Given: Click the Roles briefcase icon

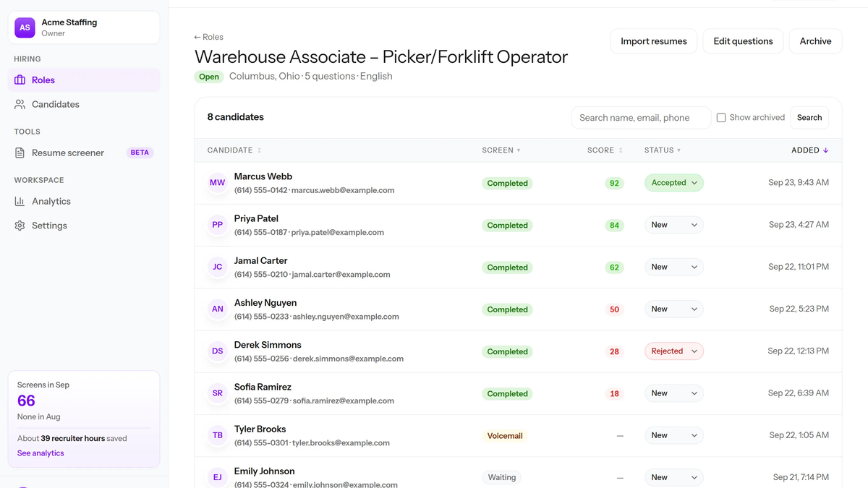Looking at the screenshot, I should [x=20, y=80].
